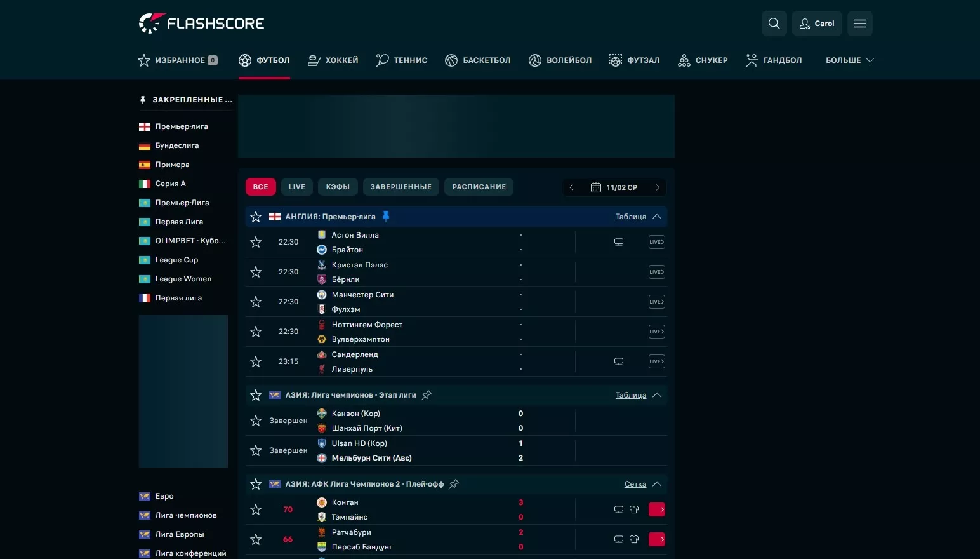Open the БОЛЬШЕ dropdown in the navigation
The height and width of the screenshot is (559, 980).
(x=850, y=60)
